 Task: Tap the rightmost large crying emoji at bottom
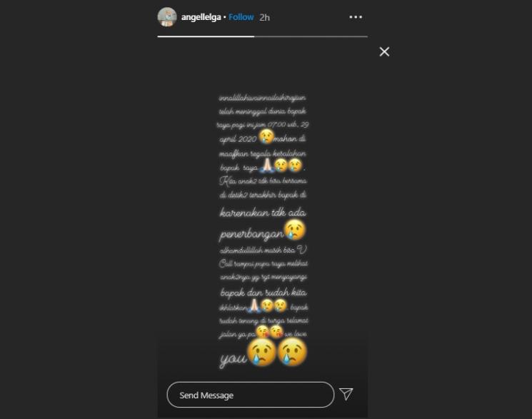pyautogui.click(x=292, y=353)
